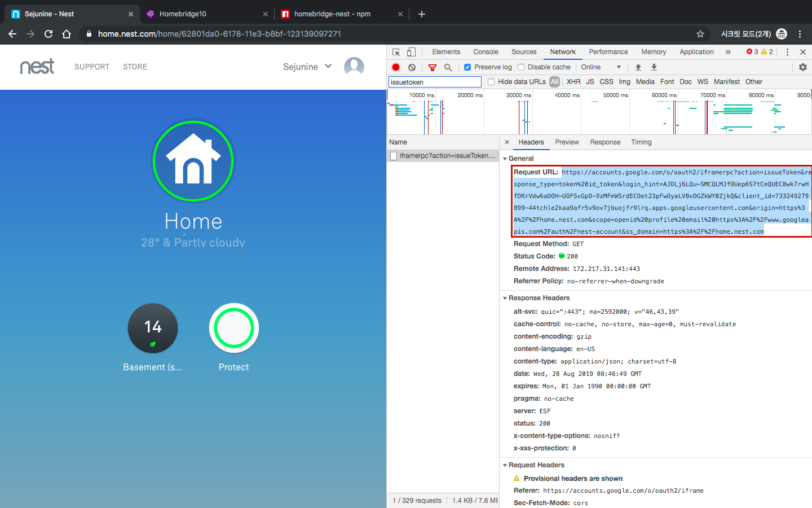Go back in browser history
This screenshot has height=508, width=812.
[x=12, y=34]
